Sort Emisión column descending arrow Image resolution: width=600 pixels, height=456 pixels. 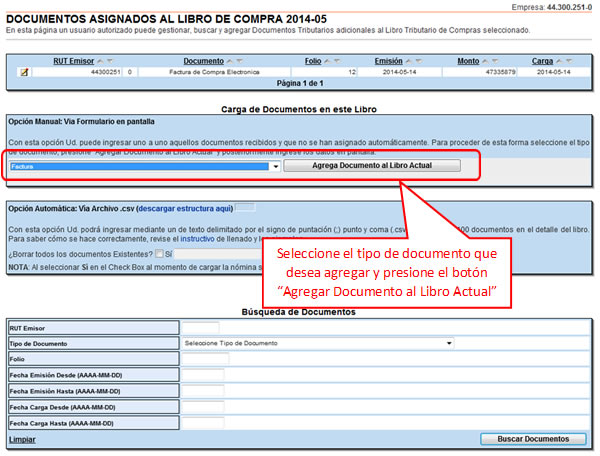[x=419, y=61]
